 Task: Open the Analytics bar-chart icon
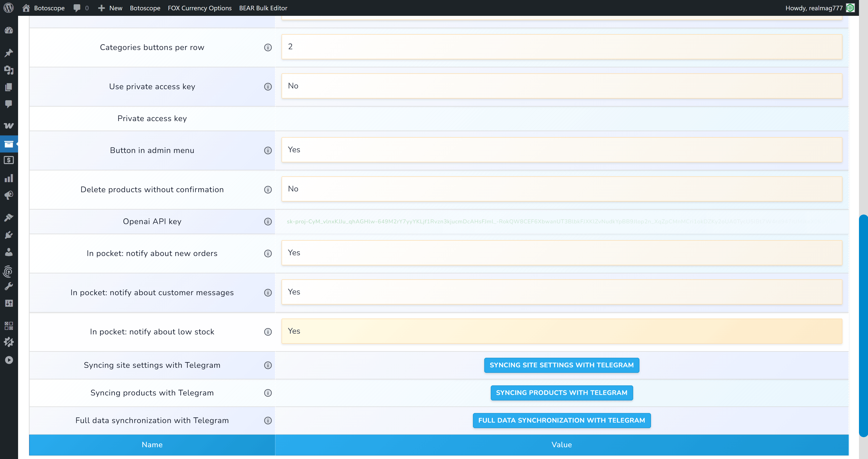[x=9, y=178]
